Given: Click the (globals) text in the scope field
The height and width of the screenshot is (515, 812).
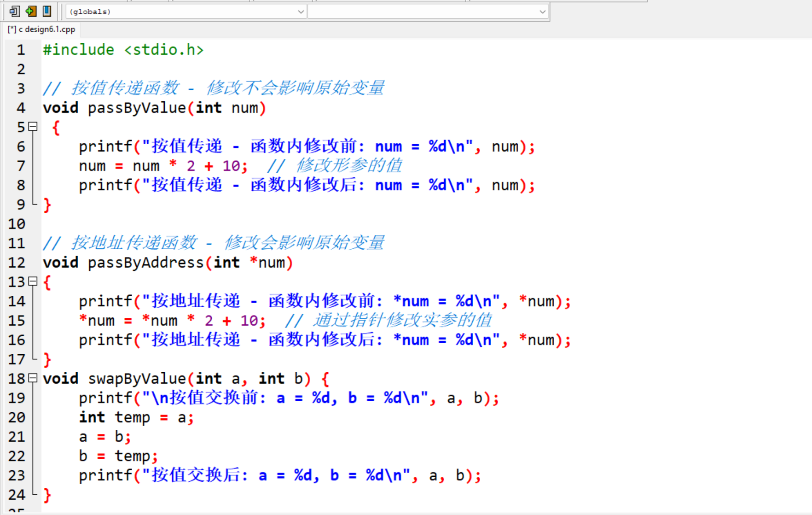Looking at the screenshot, I should tap(90, 12).
